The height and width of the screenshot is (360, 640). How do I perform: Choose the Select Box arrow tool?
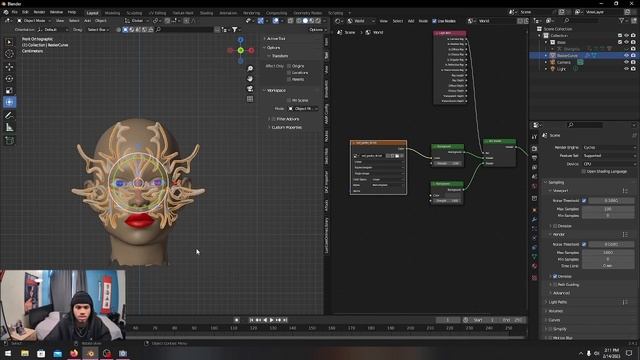tap(9, 42)
